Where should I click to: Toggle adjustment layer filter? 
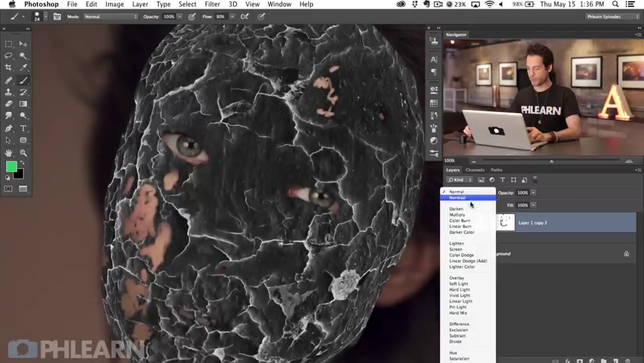[492, 180]
